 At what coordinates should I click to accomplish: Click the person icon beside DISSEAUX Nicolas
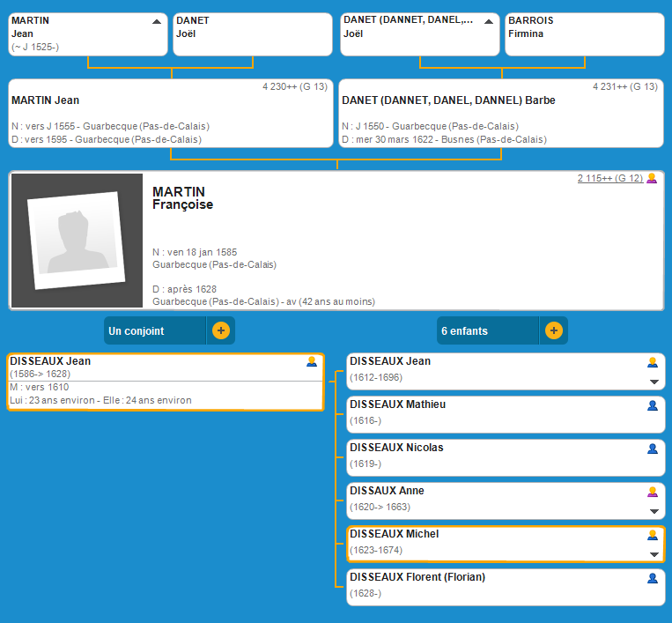pos(653,449)
